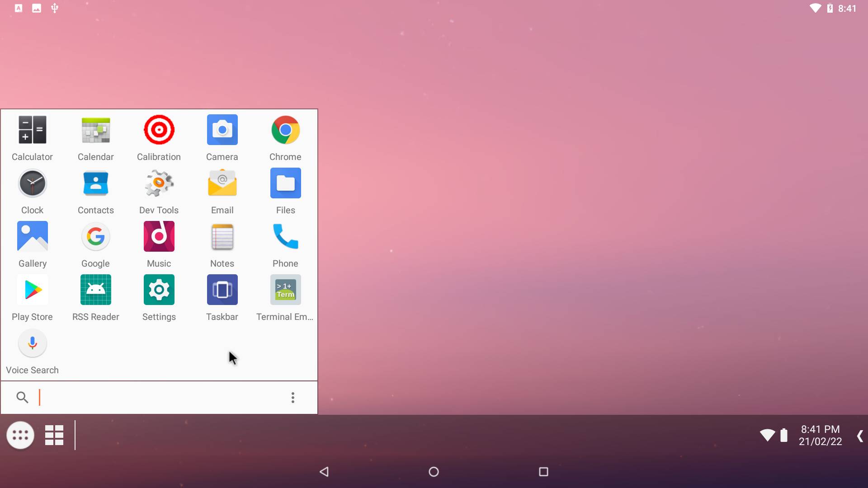Click the three-dot search menu
The image size is (868, 488).
click(x=292, y=398)
